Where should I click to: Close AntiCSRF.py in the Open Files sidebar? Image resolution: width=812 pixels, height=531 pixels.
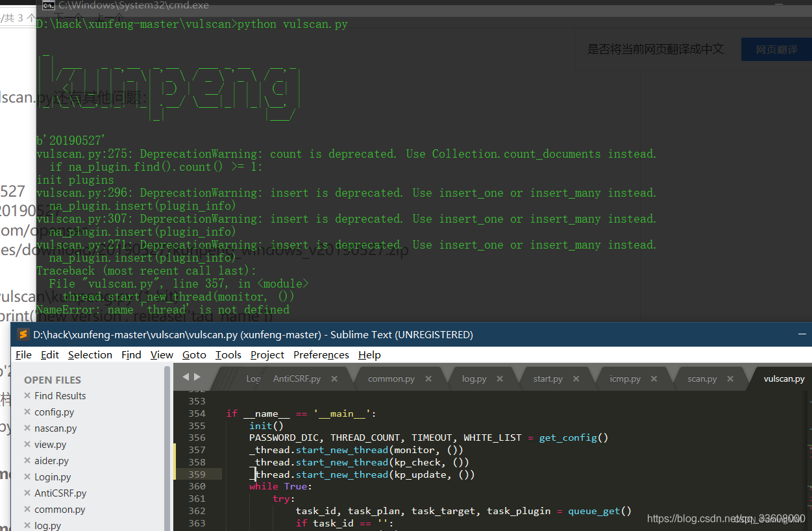27,493
